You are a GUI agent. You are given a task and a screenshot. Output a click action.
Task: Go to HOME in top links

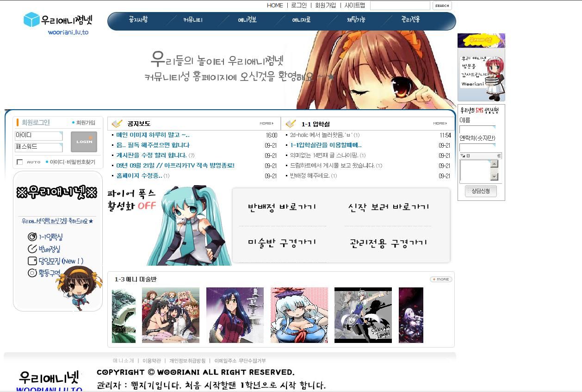pos(275,6)
